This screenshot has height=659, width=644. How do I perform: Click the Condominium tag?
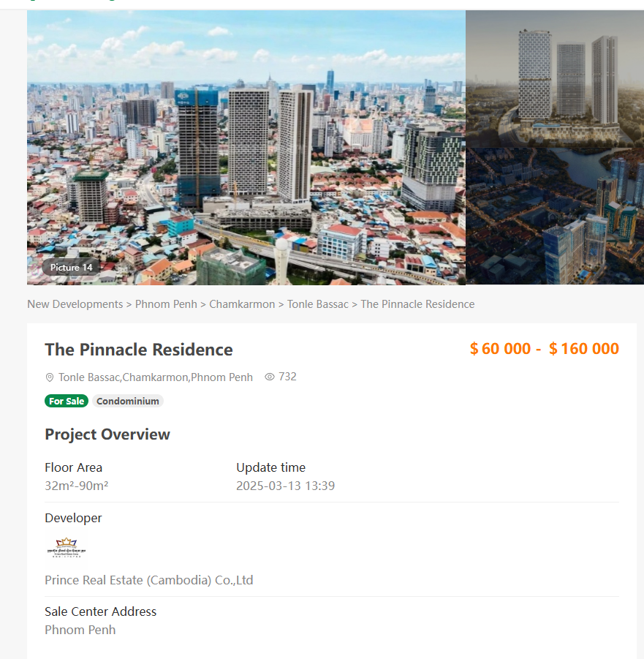click(128, 401)
